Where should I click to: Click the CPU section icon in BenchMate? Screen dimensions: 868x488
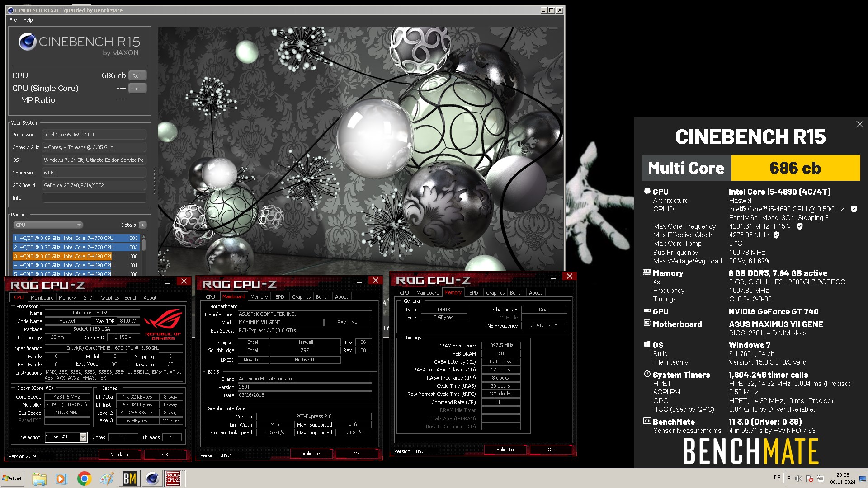click(647, 191)
